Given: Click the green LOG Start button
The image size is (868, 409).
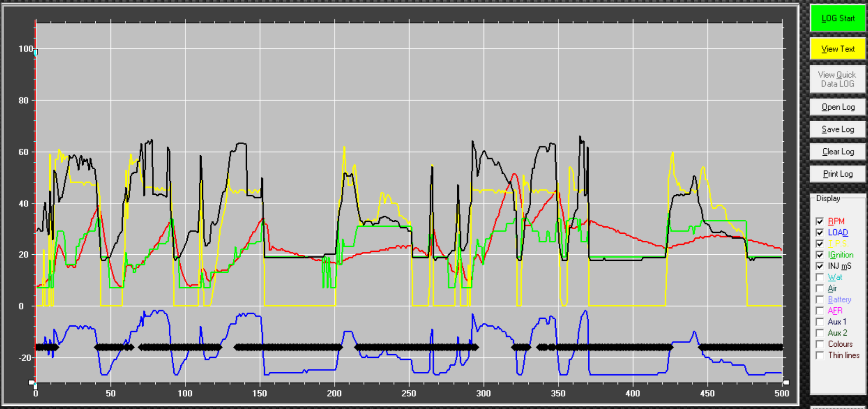Looking at the screenshot, I should click(x=838, y=18).
